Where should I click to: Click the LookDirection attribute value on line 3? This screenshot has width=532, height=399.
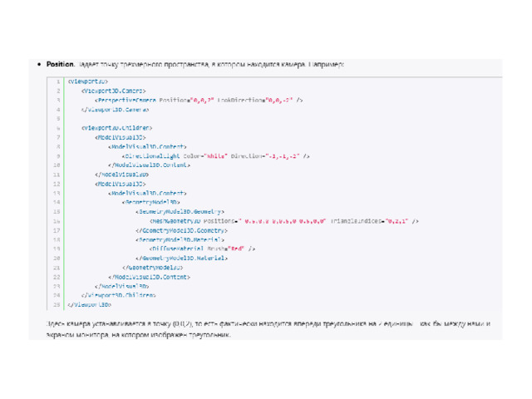279,100
